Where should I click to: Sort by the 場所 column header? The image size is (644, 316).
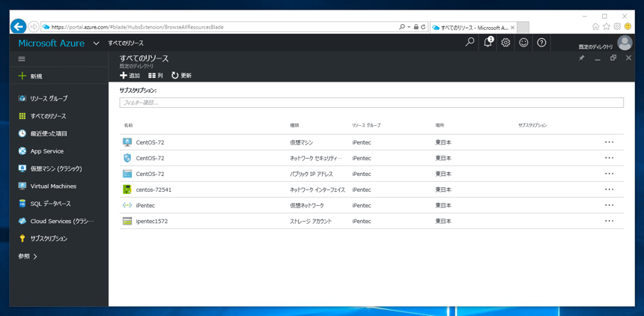coord(440,125)
